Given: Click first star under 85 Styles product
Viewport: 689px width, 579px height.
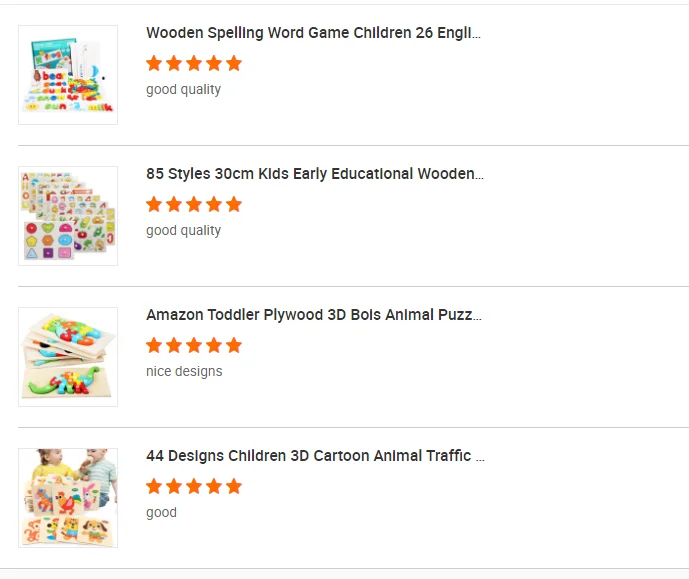Looking at the screenshot, I should click(x=154, y=205).
